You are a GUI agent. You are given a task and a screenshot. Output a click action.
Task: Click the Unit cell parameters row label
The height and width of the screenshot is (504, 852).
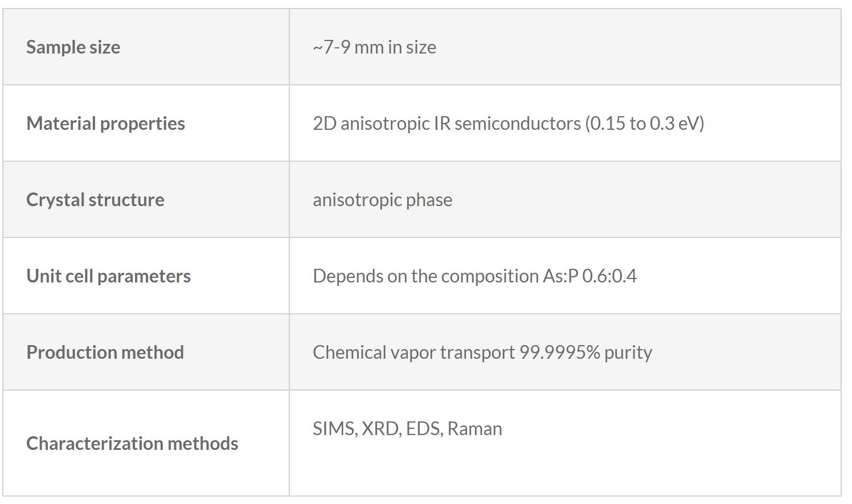click(x=108, y=276)
